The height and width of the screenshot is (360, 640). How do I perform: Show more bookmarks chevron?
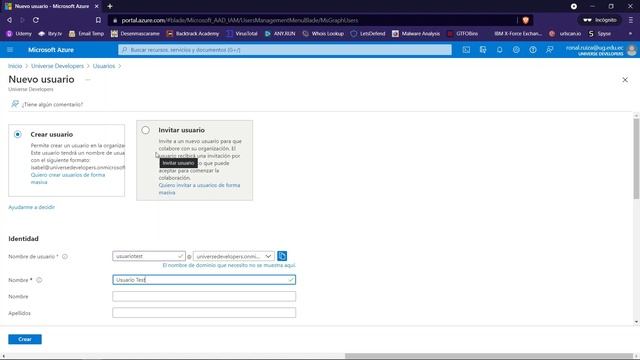(630, 33)
